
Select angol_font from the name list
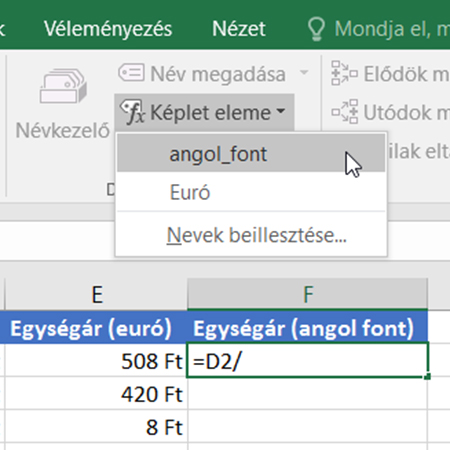(251, 154)
